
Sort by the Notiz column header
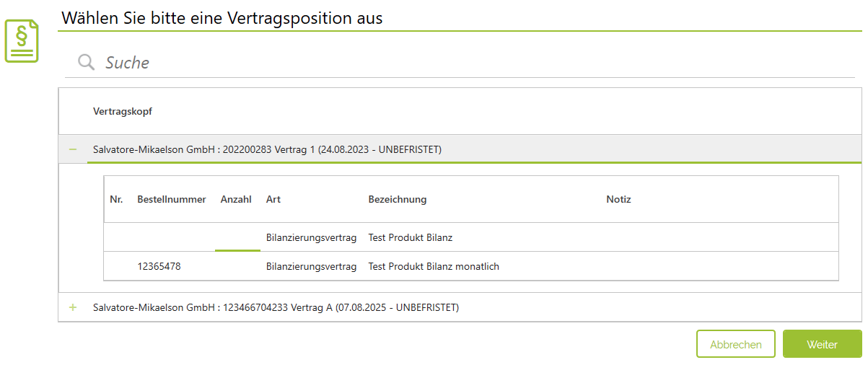(x=618, y=199)
